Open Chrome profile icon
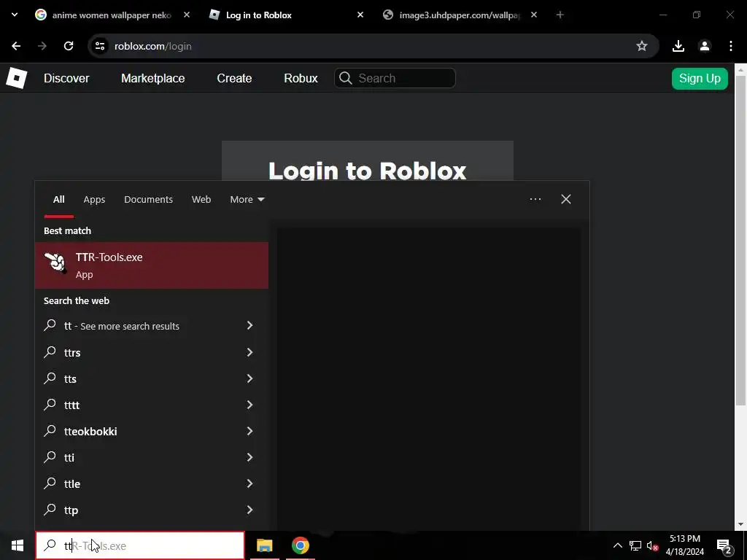 (705, 46)
